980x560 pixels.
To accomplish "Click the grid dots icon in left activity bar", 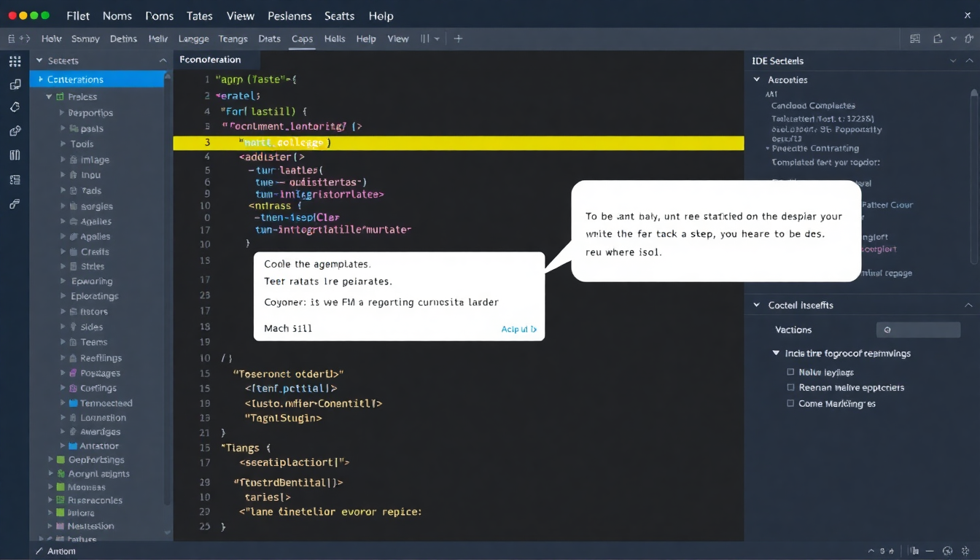I will click(15, 61).
